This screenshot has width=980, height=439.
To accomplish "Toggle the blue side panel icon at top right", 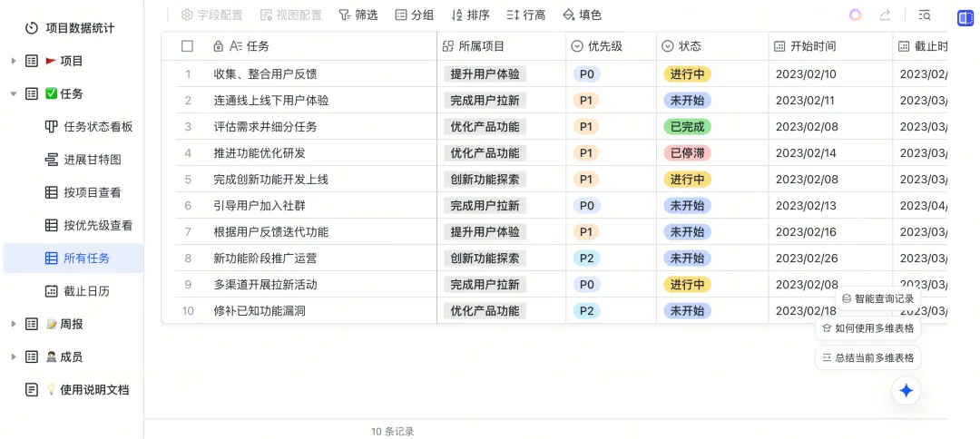I will coord(965,17).
